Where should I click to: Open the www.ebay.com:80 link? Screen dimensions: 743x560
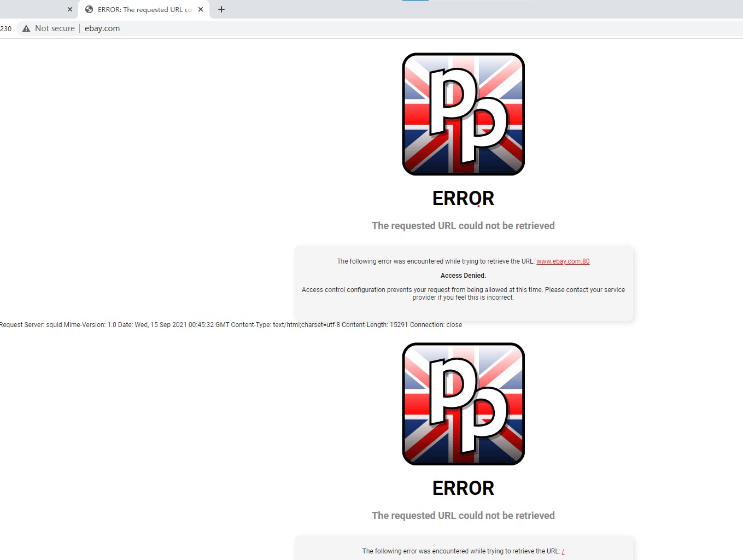563,261
